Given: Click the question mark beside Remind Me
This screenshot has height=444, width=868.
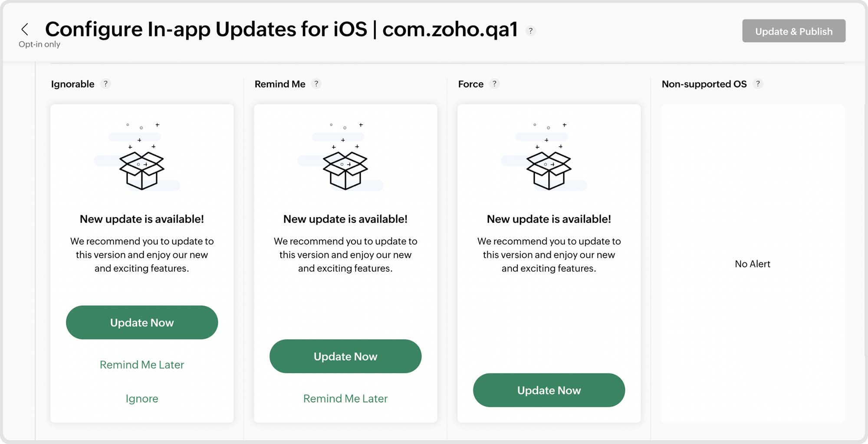Looking at the screenshot, I should (316, 84).
